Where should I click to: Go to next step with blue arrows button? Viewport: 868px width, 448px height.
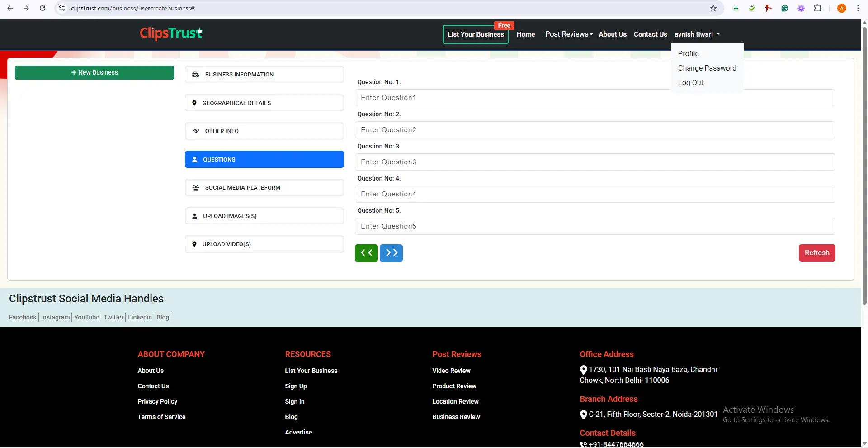tap(392, 253)
